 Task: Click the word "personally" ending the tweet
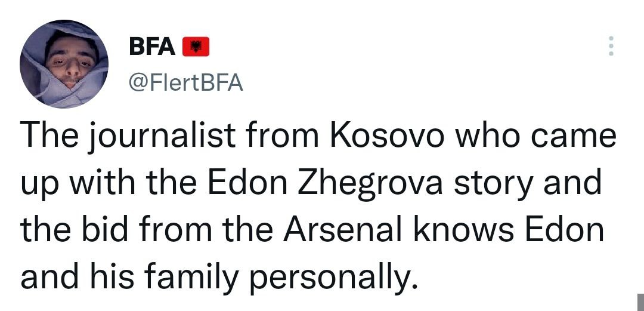click(332, 275)
